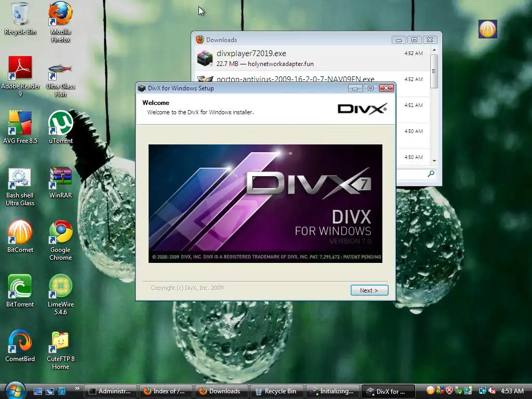
Task: Switch to Initializing taskbar button
Action: click(332, 391)
